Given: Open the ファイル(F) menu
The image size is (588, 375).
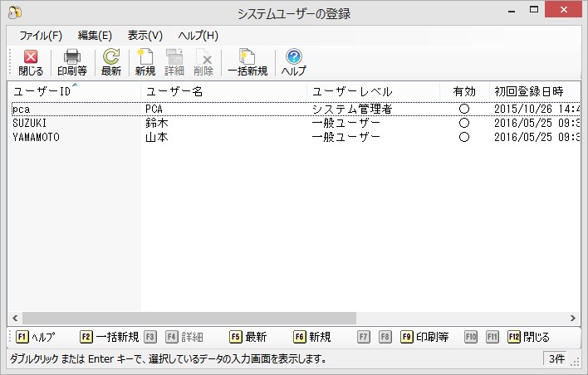Looking at the screenshot, I should click(x=41, y=36).
